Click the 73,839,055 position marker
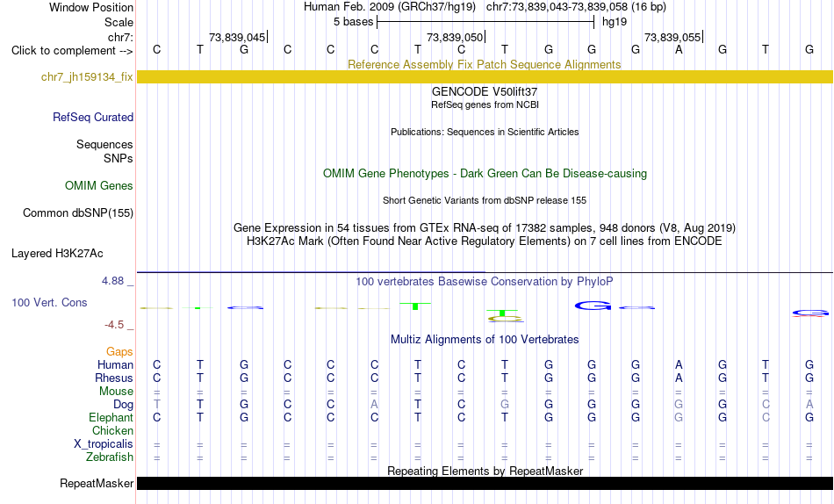This screenshot has height=504, width=834. coord(672,37)
